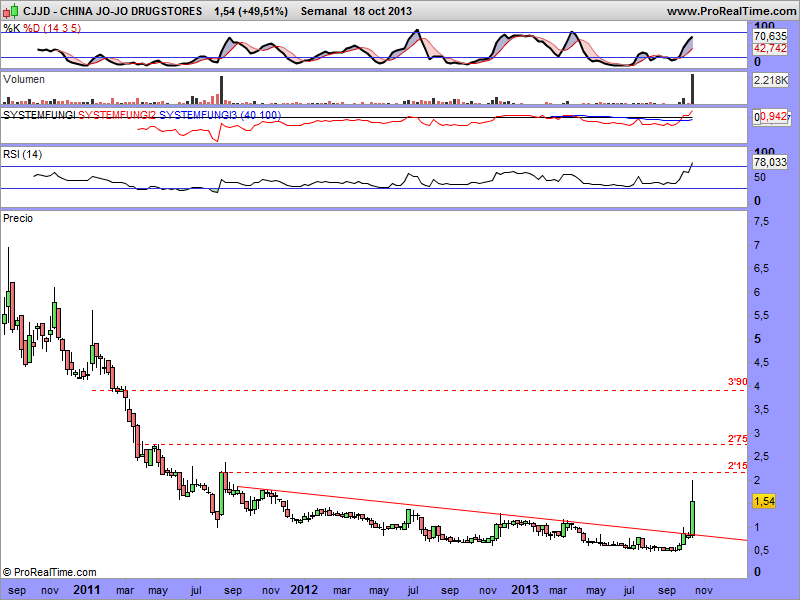Click the %D (14 3 5) label

tap(52, 28)
